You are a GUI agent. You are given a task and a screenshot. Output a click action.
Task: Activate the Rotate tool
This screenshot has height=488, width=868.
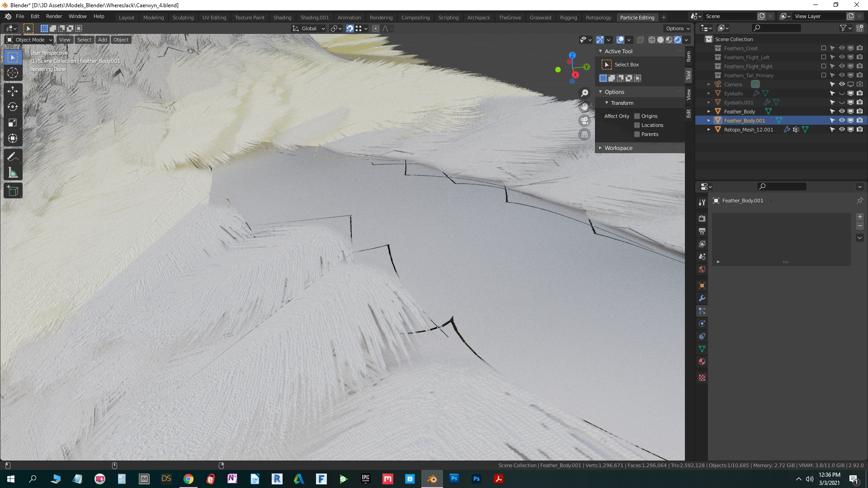[x=13, y=107]
